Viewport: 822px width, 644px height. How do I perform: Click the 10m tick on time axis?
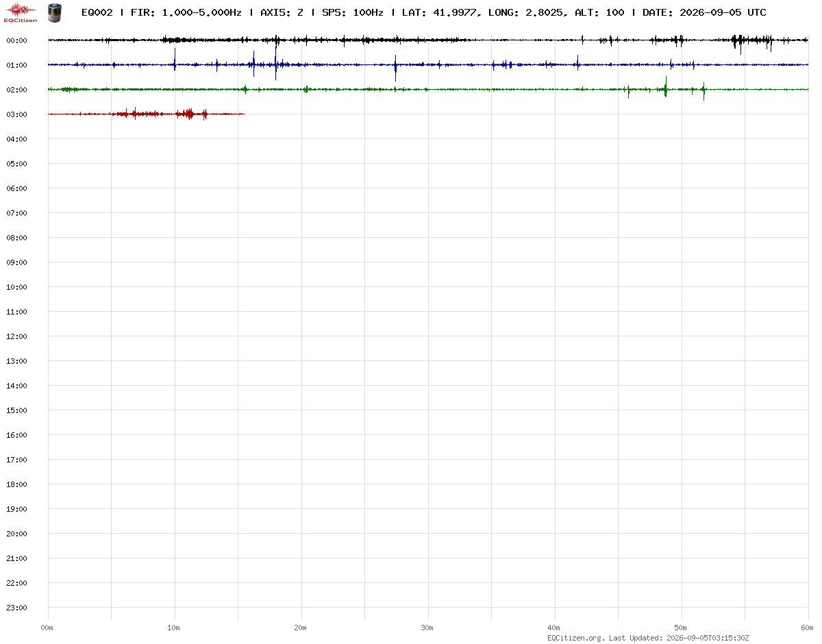coord(174,628)
